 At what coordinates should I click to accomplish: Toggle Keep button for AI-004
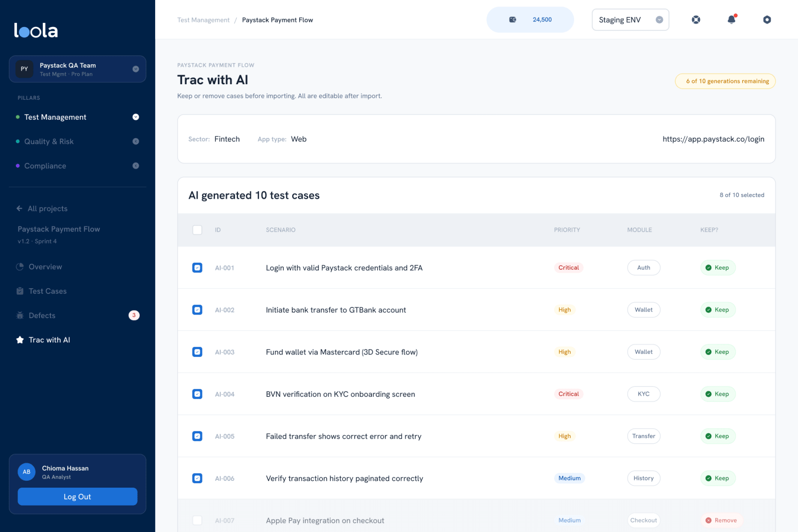(x=718, y=394)
